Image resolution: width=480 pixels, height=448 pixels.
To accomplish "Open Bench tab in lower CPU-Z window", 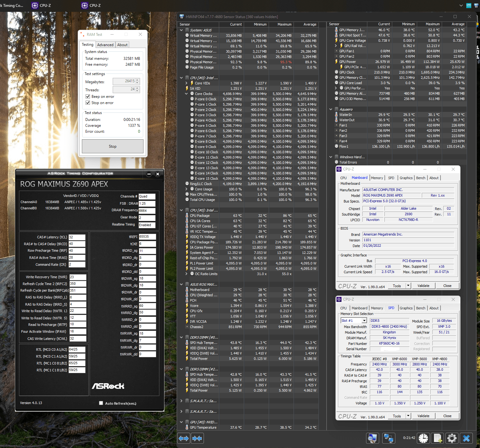I will [x=421, y=308].
